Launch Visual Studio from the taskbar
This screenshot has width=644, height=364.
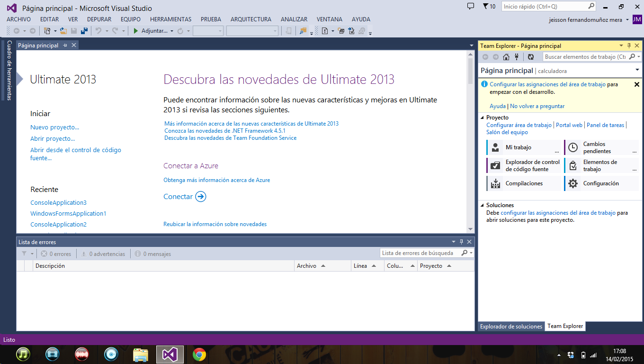[x=170, y=354]
